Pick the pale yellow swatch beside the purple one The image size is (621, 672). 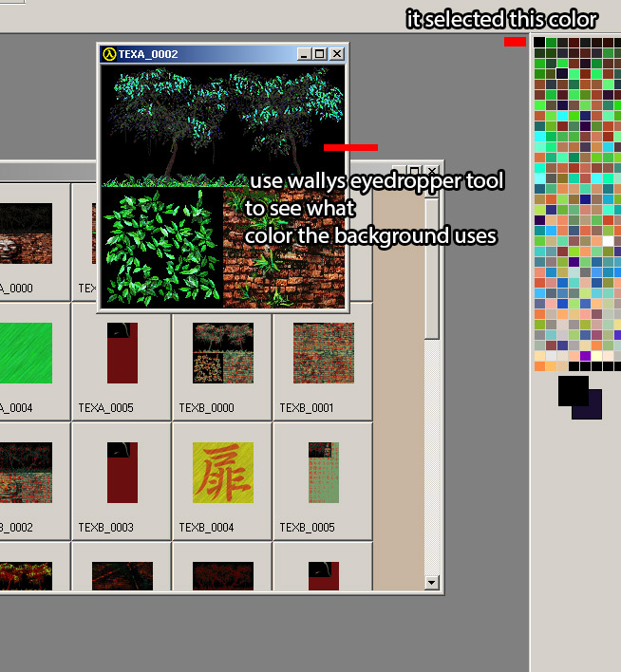[596, 355]
